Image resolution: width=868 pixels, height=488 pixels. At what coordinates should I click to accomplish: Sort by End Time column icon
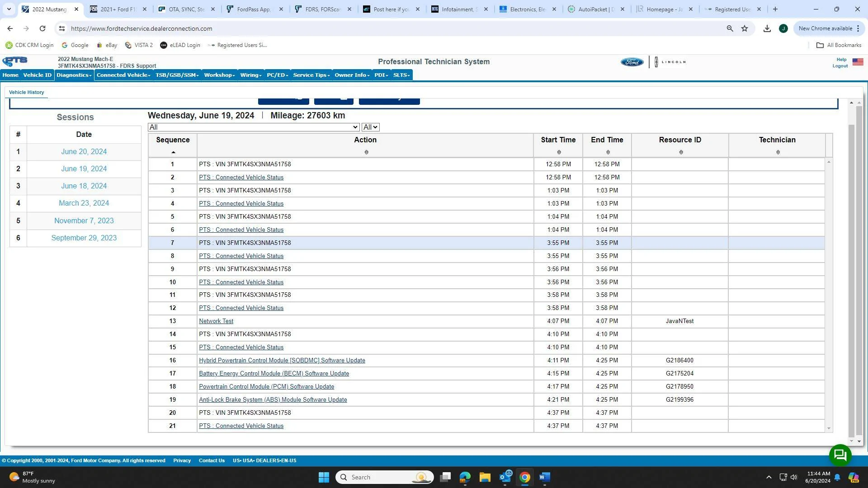coord(608,152)
